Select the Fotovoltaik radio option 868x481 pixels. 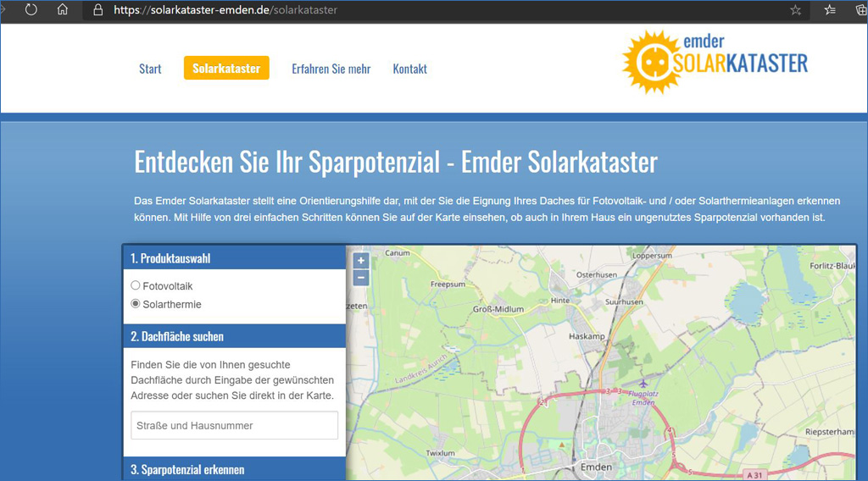[x=136, y=286]
